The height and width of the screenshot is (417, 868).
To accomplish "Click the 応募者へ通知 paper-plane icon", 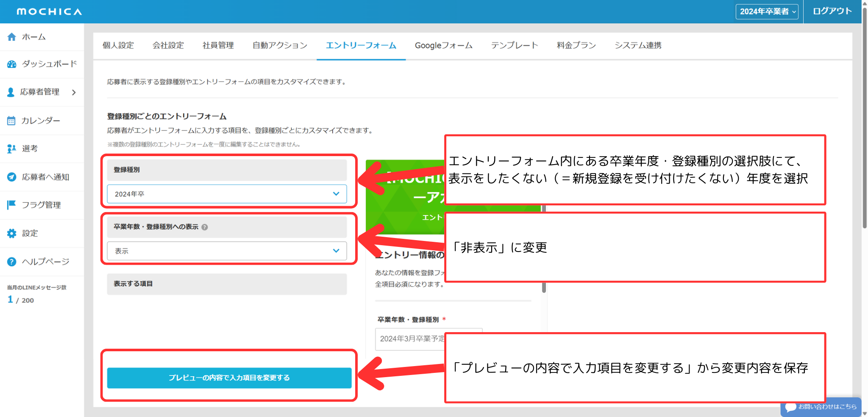I will click(11, 177).
